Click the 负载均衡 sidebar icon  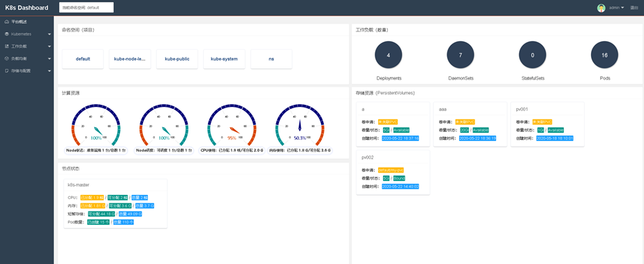(6, 59)
